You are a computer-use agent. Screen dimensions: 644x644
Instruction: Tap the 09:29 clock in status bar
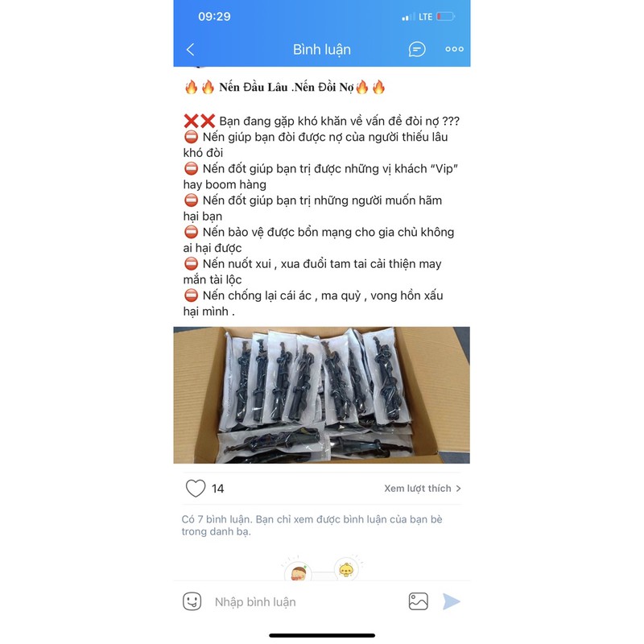(214, 16)
